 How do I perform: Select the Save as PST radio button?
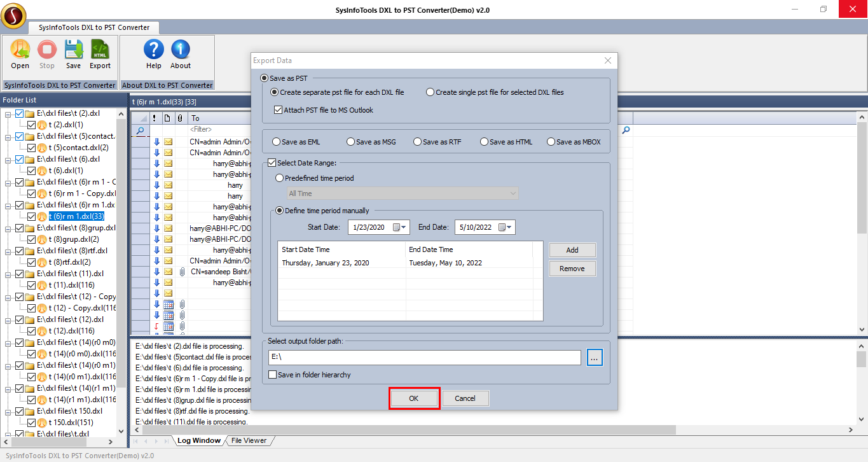(265, 78)
